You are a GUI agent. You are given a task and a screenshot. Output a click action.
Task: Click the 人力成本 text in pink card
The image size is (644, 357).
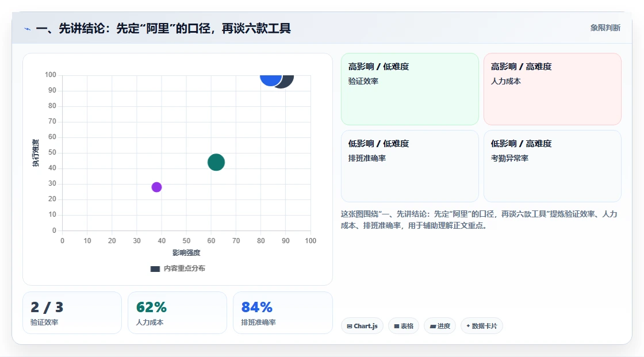[x=505, y=81]
